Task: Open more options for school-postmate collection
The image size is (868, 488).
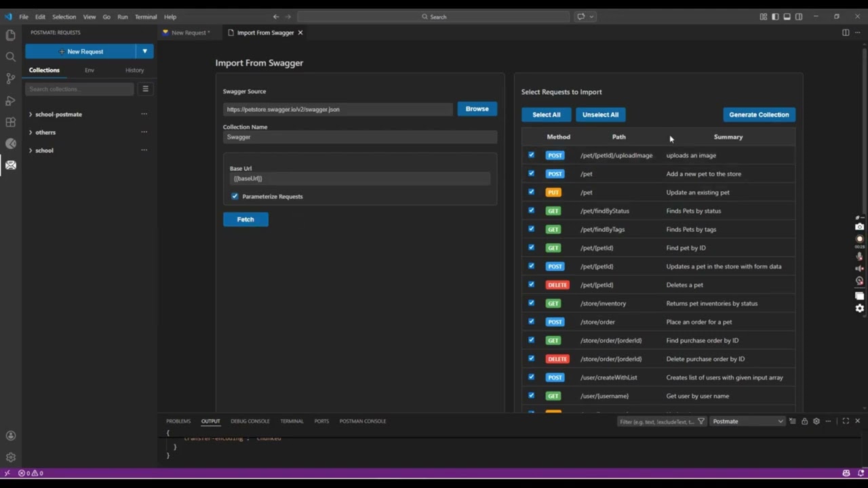Action: coord(144,114)
